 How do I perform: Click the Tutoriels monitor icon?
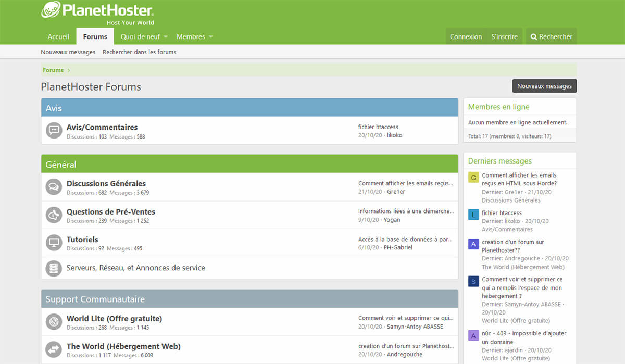pos(54,243)
